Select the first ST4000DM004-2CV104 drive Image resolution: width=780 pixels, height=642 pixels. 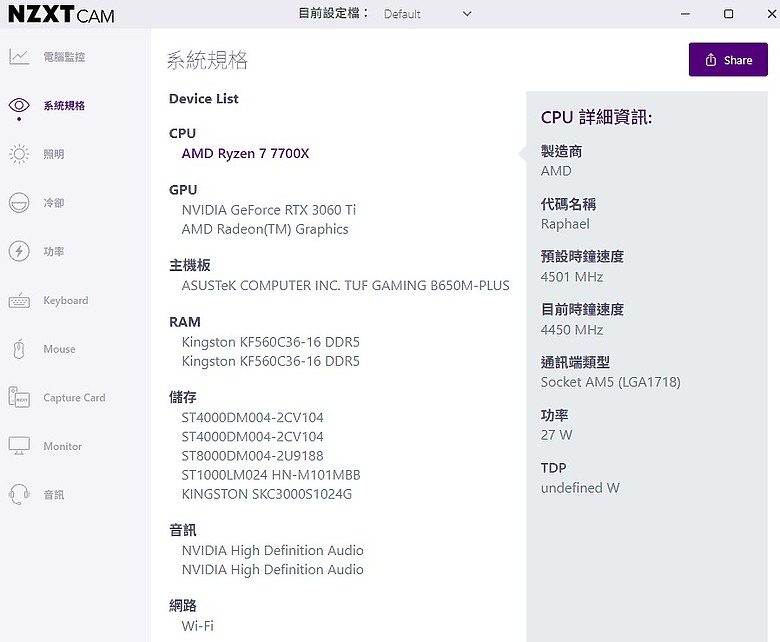[x=252, y=417]
